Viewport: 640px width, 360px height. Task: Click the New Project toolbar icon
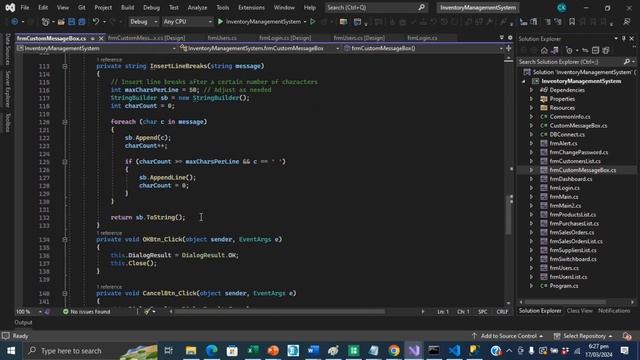click(45, 22)
